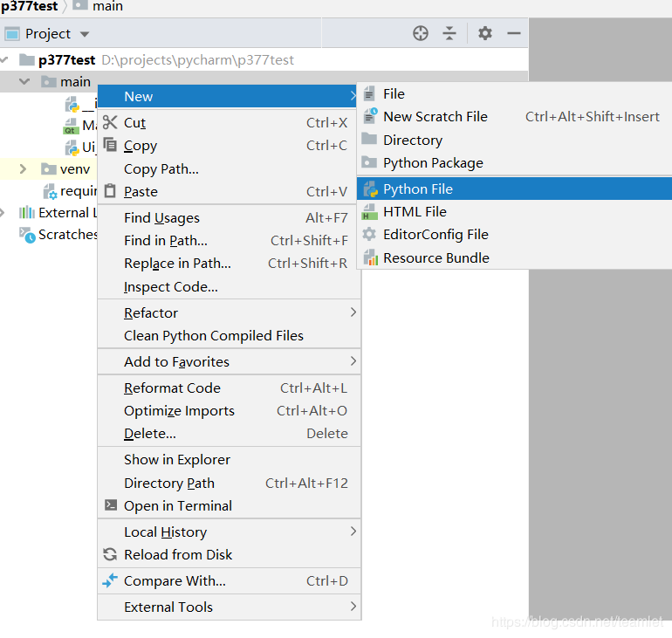The height and width of the screenshot is (638, 672).
Task: Expand the Refactor submenu arrow
Action: coord(353,312)
